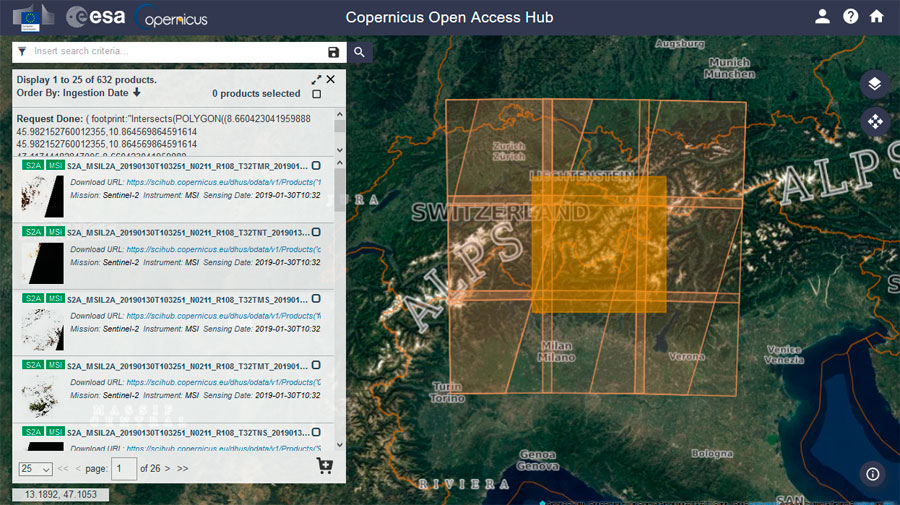Open T32TNT product download URL link
The width and height of the screenshot is (900, 505).
224,249
